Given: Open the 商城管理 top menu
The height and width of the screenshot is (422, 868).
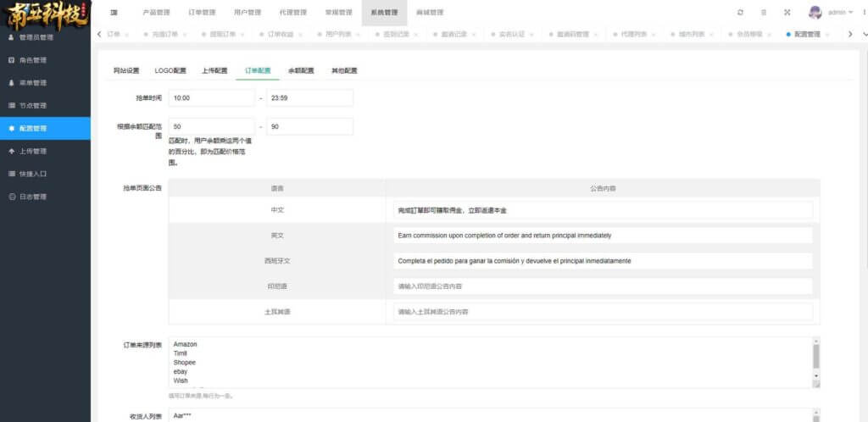Looking at the screenshot, I should pos(430,12).
